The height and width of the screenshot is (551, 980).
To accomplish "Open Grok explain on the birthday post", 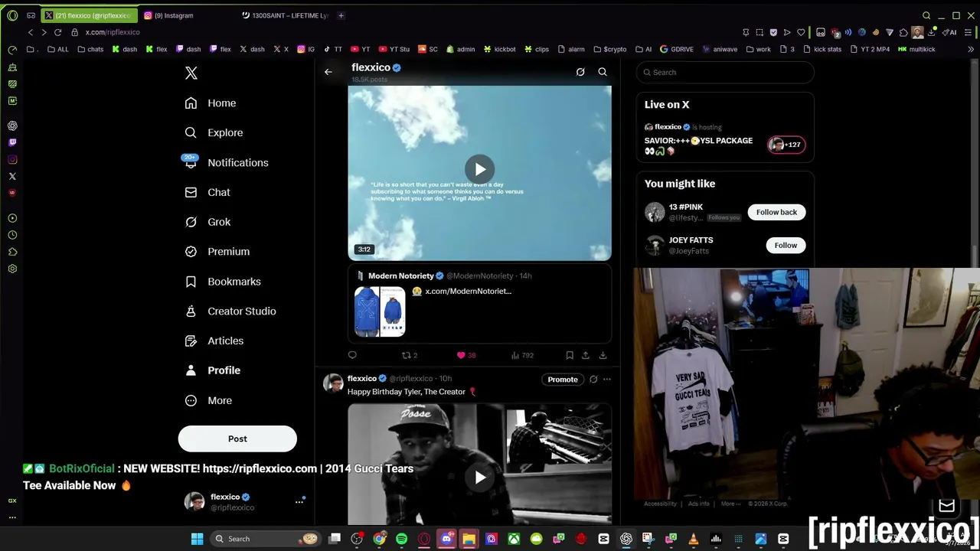I will (593, 380).
